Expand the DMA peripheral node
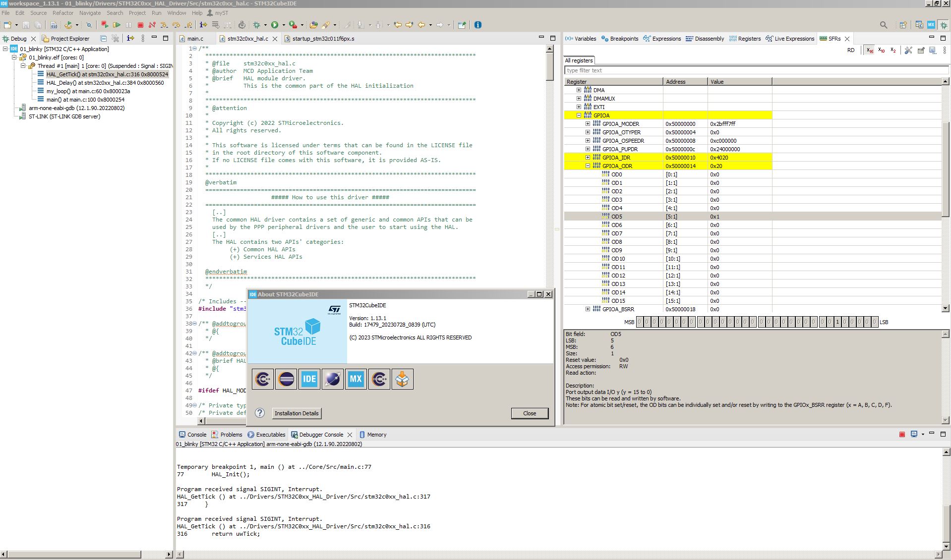Screen dimensions: 951x560 click(x=579, y=90)
